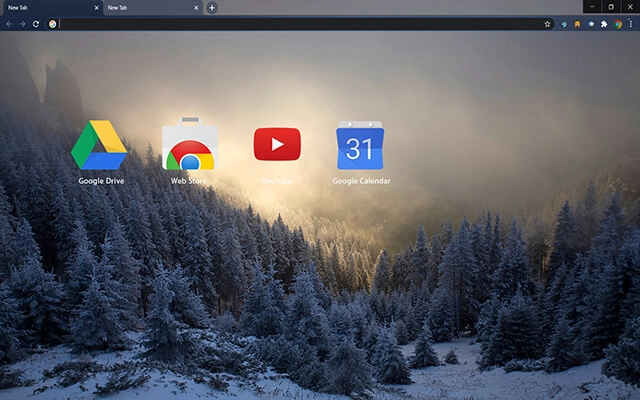
Task: Close the first New Tab
Action: [96, 8]
